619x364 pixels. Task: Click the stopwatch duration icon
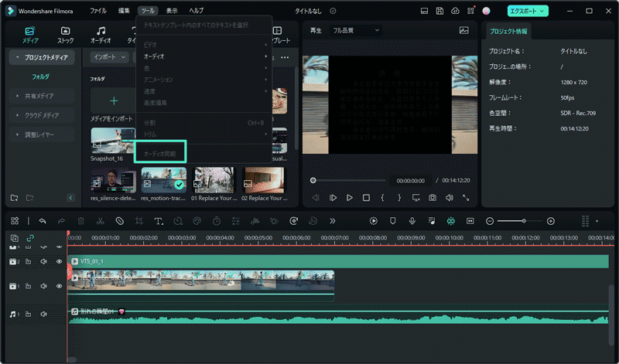tap(217, 221)
